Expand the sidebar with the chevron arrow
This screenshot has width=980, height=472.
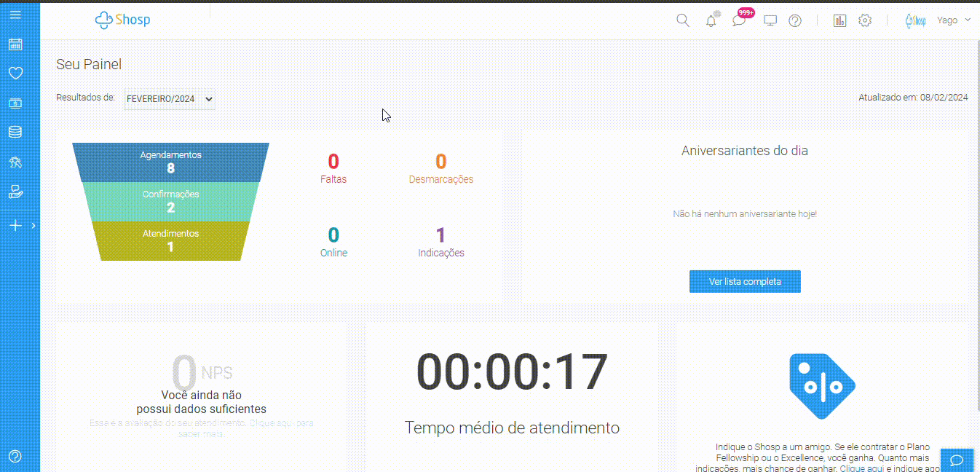tap(32, 225)
